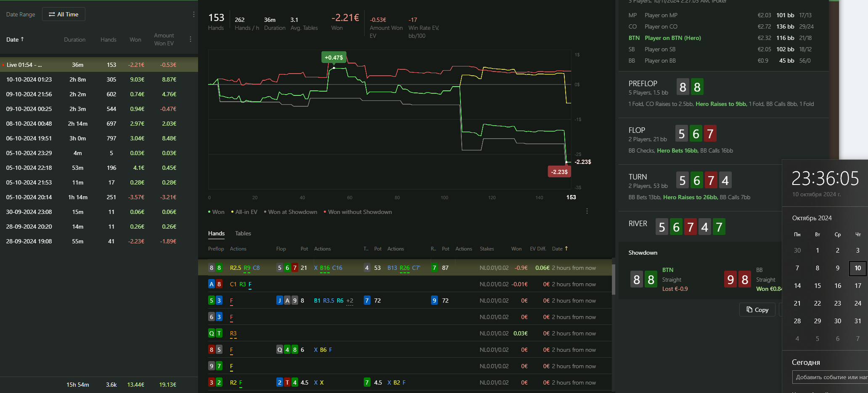This screenshot has width=868, height=393.
Task: Click the FLOP section header
Action: tap(637, 130)
